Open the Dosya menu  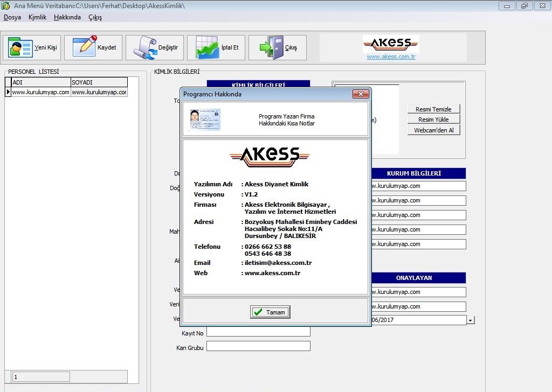coord(12,17)
